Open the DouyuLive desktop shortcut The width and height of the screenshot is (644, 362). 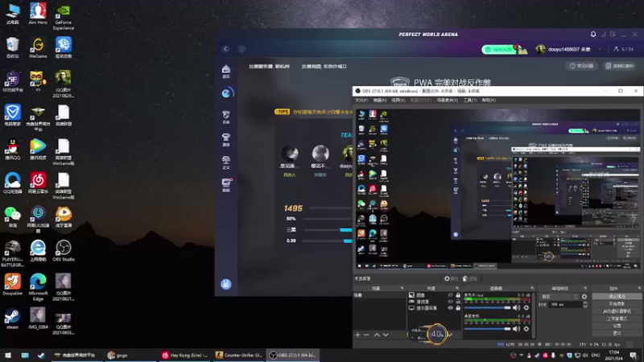pyautogui.click(x=12, y=285)
